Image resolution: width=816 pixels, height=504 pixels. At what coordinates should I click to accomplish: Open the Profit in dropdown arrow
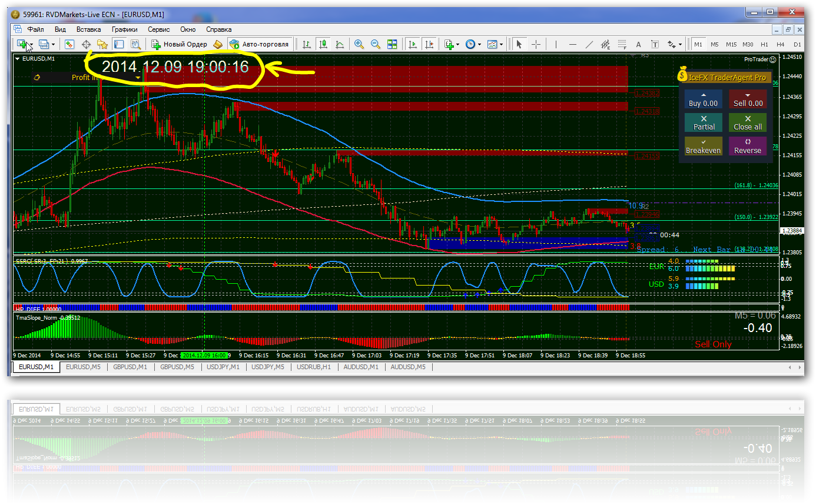[x=138, y=77]
